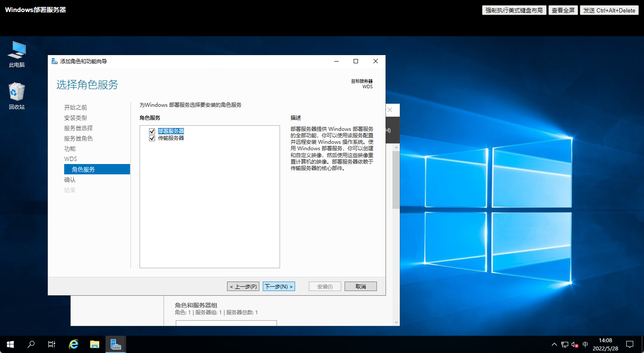The width and height of the screenshot is (644, 353).
Task: Click 角色和服务器组 heading in Server Manager
Action: pyautogui.click(x=196, y=305)
